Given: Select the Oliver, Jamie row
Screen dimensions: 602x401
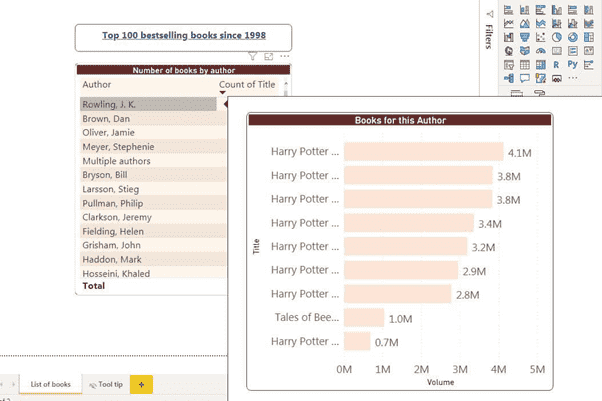Looking at the screenshot, I should (x=153, y=133).
